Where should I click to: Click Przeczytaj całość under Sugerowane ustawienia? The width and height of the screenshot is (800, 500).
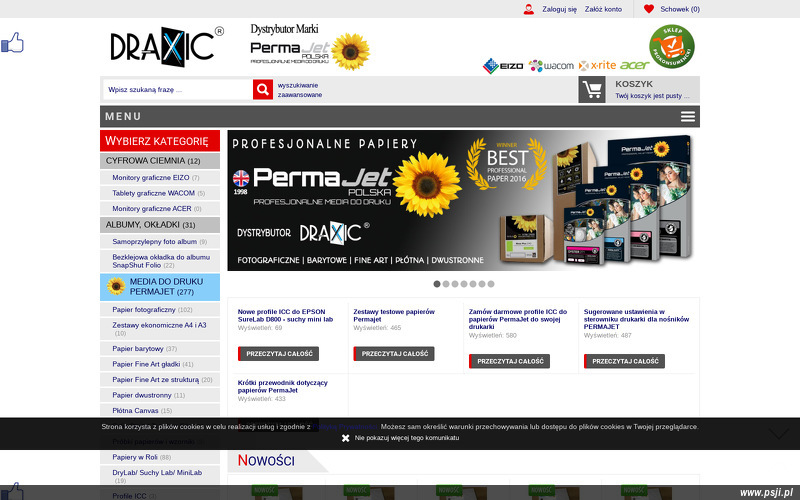(x=624, y=362)
